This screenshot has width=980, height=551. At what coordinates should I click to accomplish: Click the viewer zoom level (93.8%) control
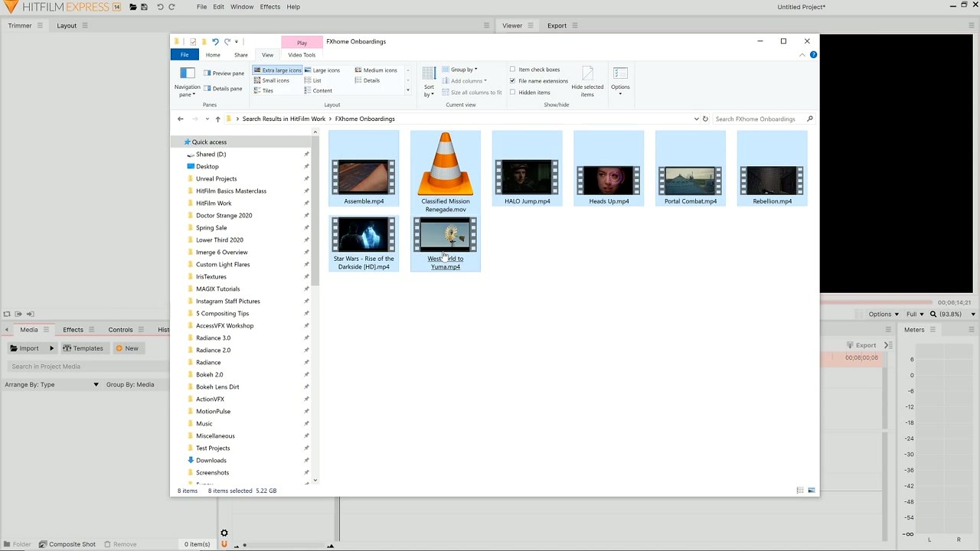click(952, 314)
